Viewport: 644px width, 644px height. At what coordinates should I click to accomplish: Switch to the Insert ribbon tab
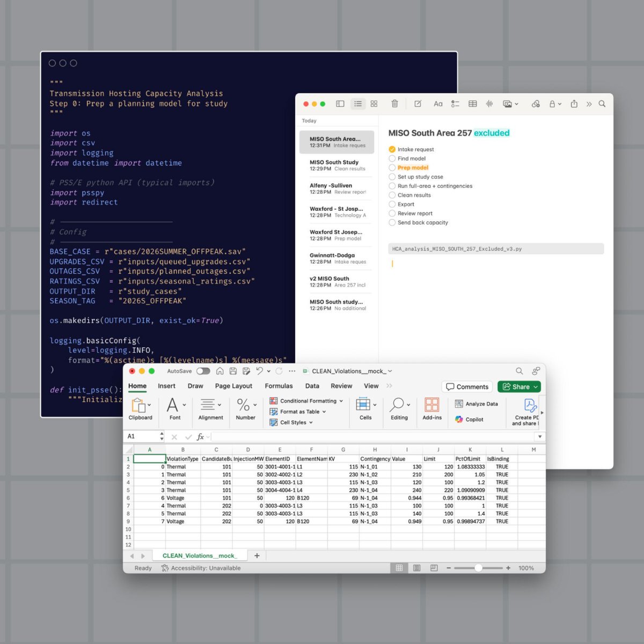(166, 386)
